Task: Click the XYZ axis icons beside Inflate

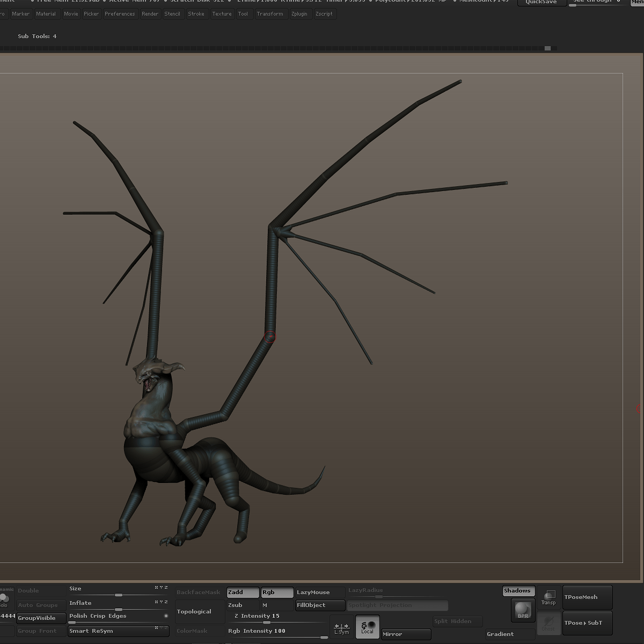Action: click(161, 602)
